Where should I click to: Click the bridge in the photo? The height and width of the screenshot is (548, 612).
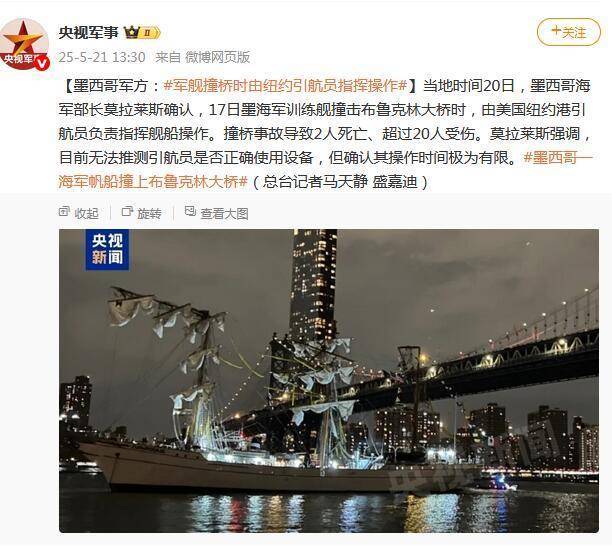[x=488, y=363]
